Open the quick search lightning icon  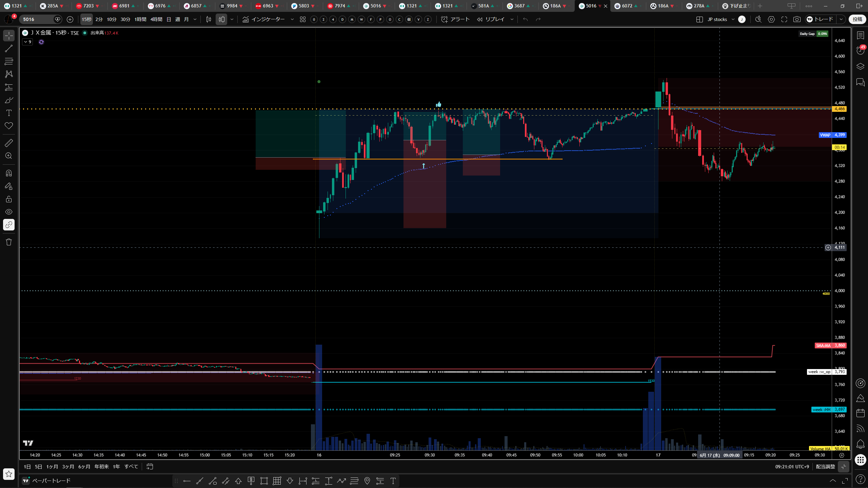click(x=758, y=19)
